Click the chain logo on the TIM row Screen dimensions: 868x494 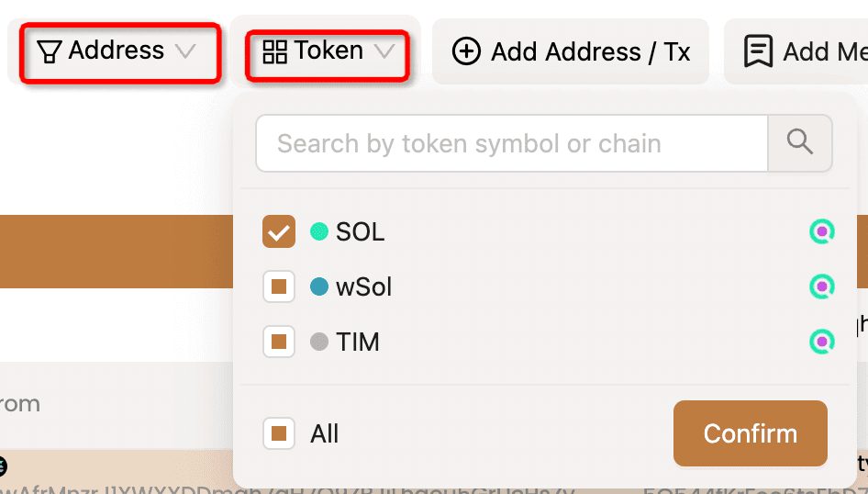tap(822, 342)
